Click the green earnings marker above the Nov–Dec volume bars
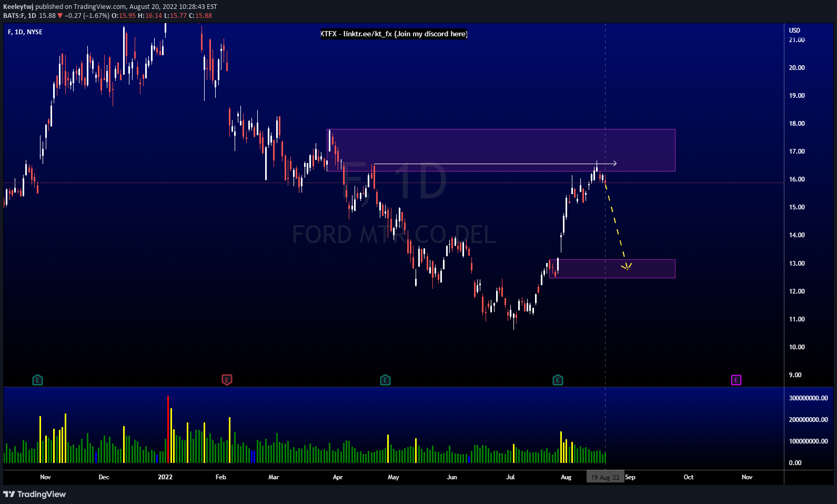837x504 pixels. [x=37, y=380]
